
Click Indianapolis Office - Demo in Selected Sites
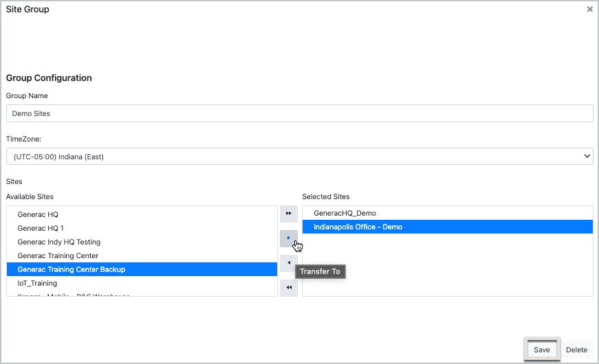358,227
